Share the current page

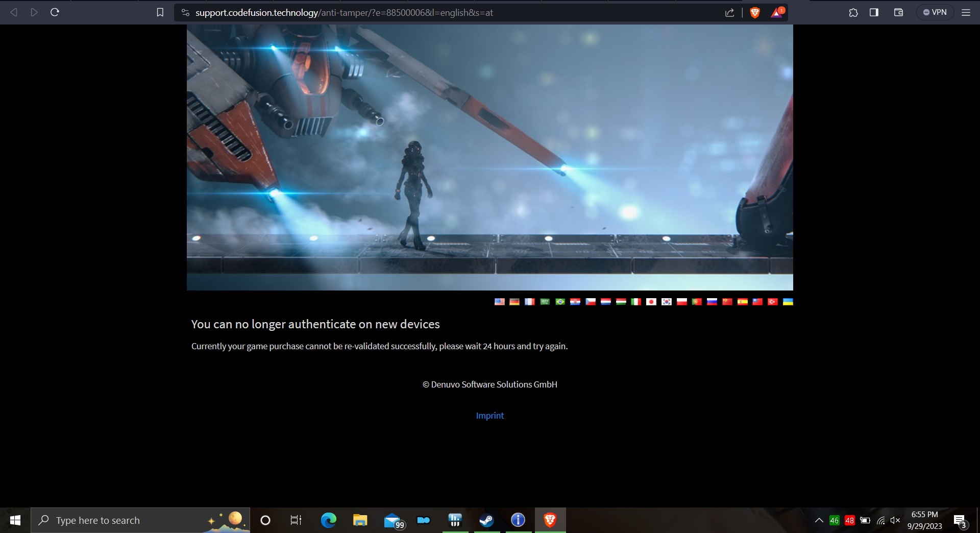(x=729, y=12)
